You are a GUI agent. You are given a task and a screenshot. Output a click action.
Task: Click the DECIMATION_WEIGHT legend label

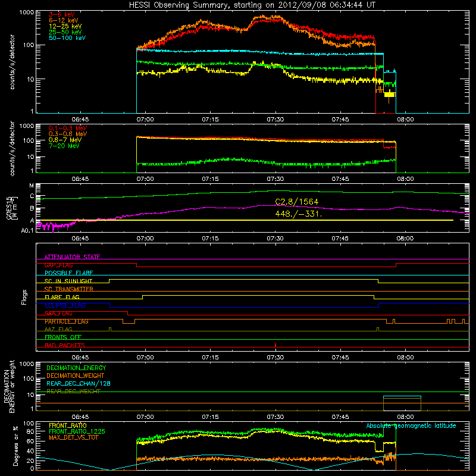(76, 375)
